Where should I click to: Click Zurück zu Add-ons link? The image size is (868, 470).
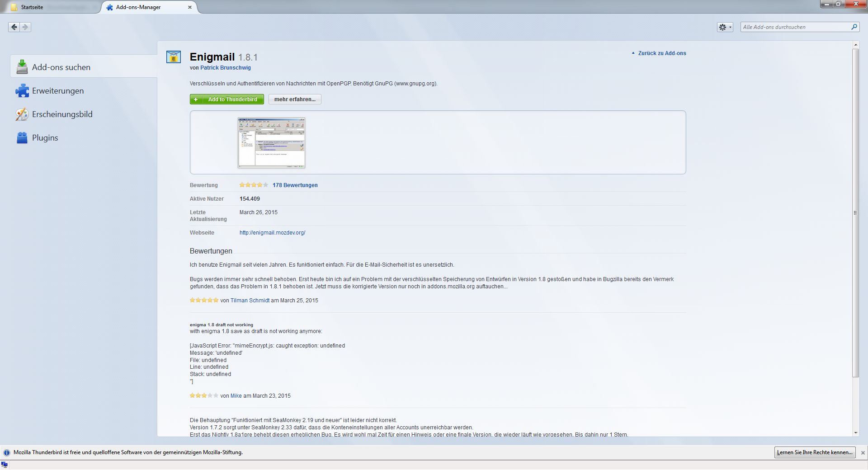661,53
